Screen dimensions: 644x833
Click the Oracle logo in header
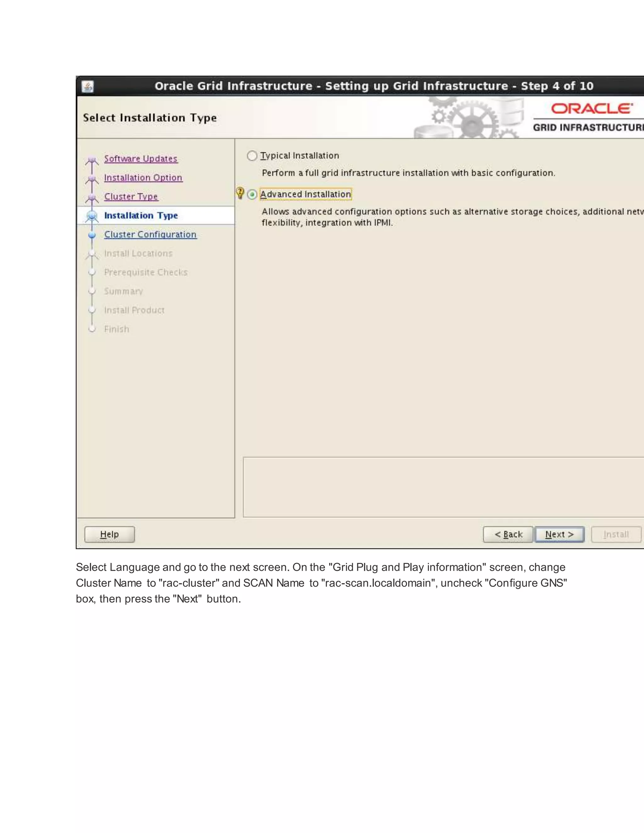click(x=592, y=109)
